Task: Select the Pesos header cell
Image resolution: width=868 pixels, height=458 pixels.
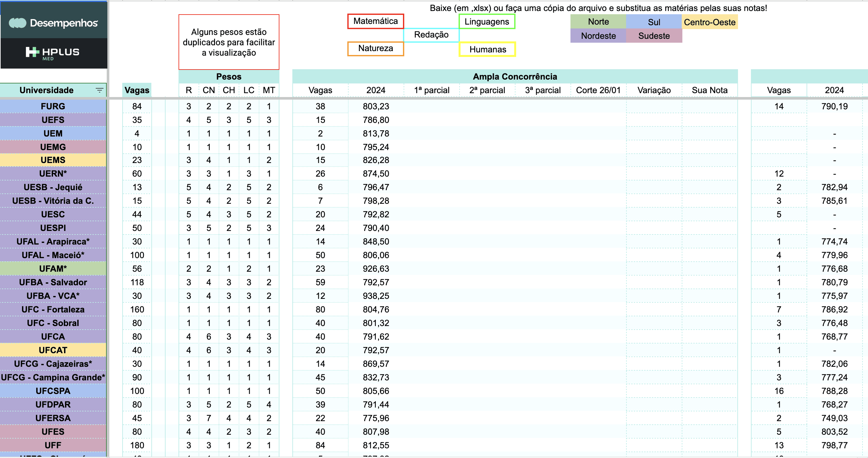Action: [228, 77]
